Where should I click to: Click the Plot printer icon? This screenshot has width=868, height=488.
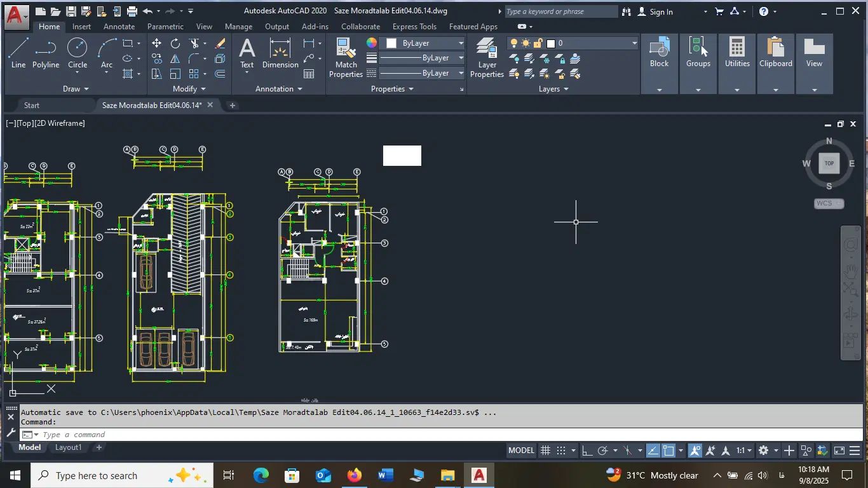click(132, 11)
